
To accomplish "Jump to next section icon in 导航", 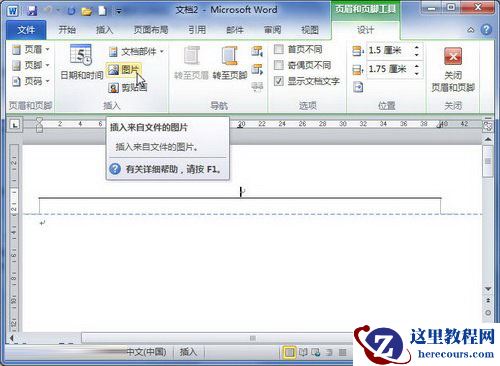I will (x=257, y=69).
